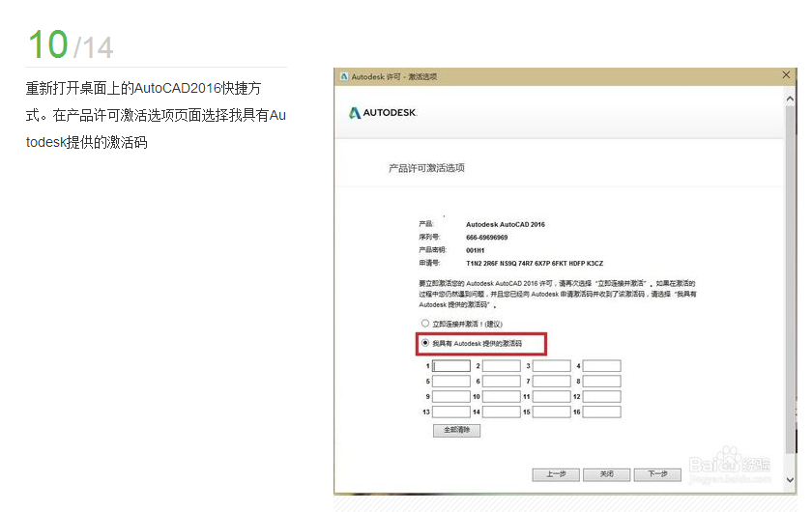Click activation code field 6
Image resolution: width=812 pixels, height=512 pixels.
[x=502, y=382]
